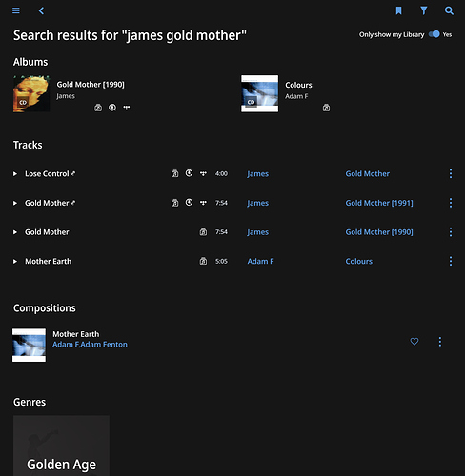Open the Lose Control track options menu
The height and width of the screenshot is (476, 465).
(x=451, y=173)
